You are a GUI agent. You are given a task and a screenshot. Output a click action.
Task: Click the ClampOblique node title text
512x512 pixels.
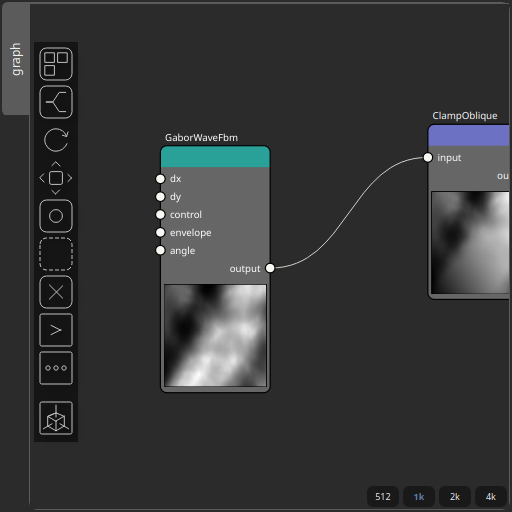465,116
